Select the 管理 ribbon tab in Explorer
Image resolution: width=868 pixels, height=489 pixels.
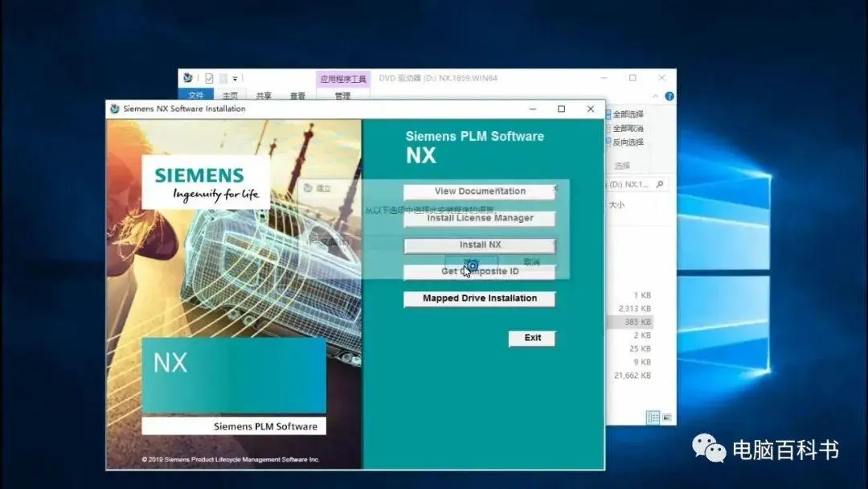pyautogui.click(x=342, y=95)
